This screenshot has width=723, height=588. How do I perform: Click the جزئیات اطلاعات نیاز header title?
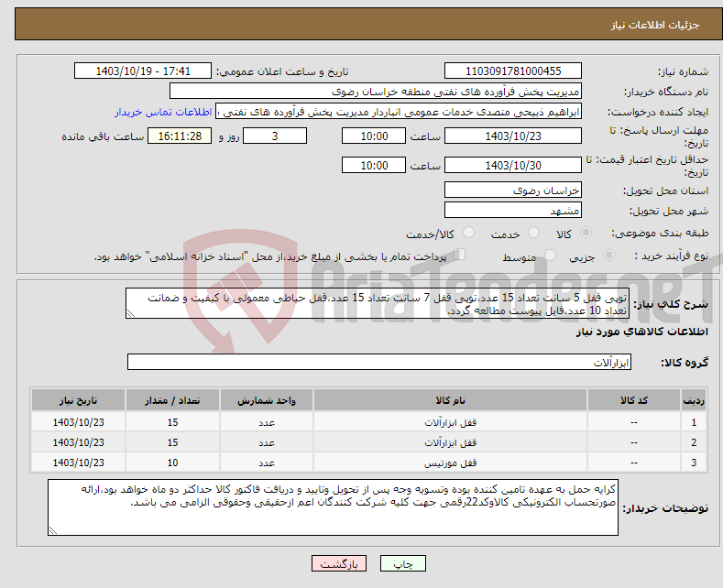655,25
